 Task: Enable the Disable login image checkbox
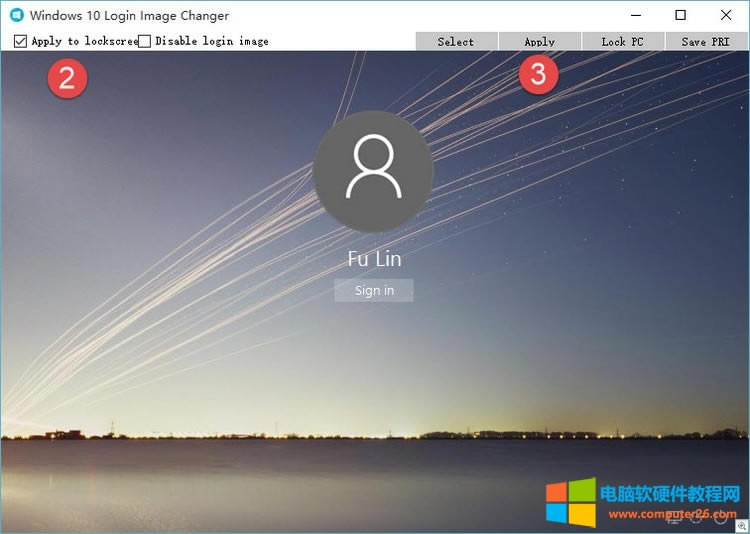(x=144, y=42)
